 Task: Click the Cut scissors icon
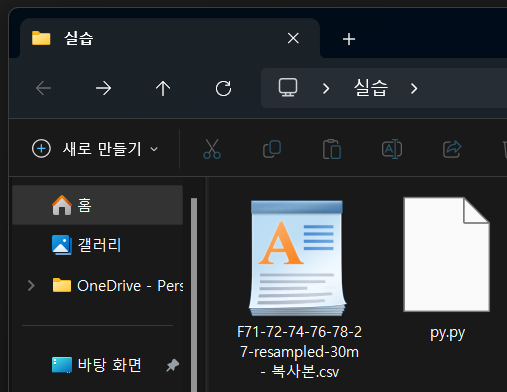[212, 149]
